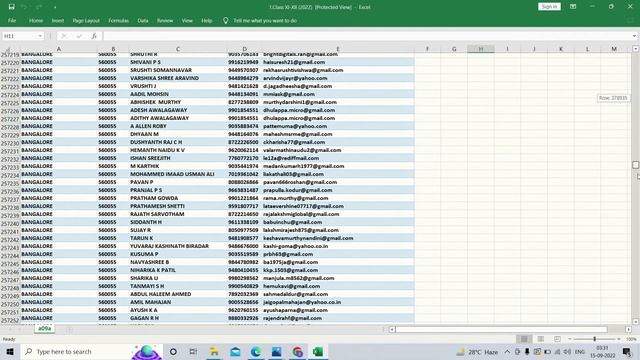This screenshot has height=360, width=640.
Task: Click vertical scrollbar up arrow
Action: [x=636, y=49]
